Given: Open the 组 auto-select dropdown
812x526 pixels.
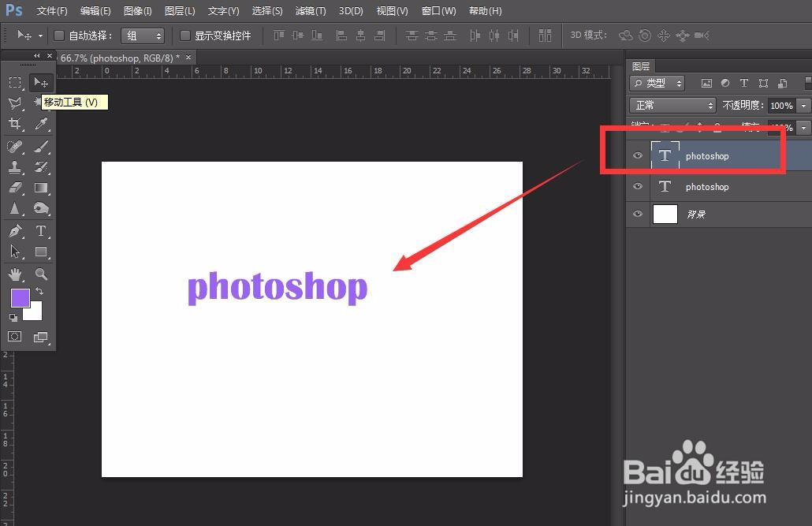Looking at the screenshot, I should point(143,35).
